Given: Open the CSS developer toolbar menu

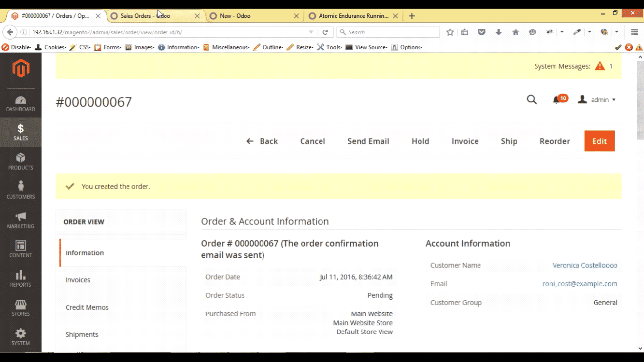Looking at the screenshot, I should click(x=80, y=47).
